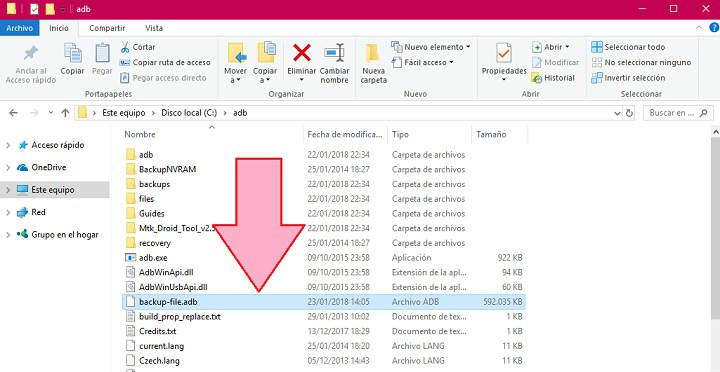Go back with the left arrow

pos(13,113)
